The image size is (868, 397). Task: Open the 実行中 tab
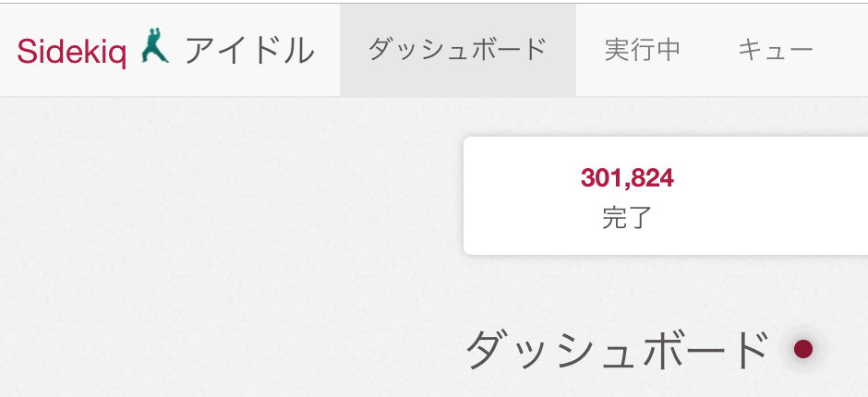pos(643,50)
